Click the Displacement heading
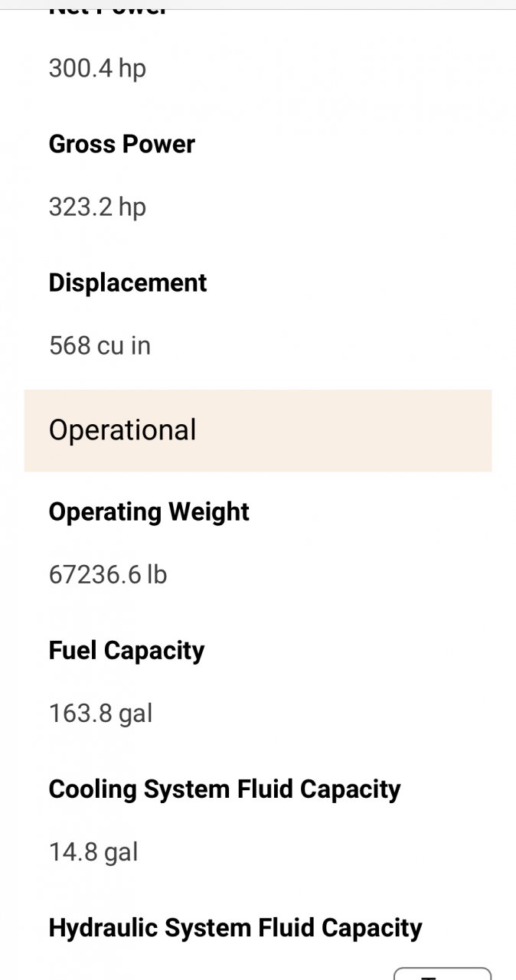 128,283
